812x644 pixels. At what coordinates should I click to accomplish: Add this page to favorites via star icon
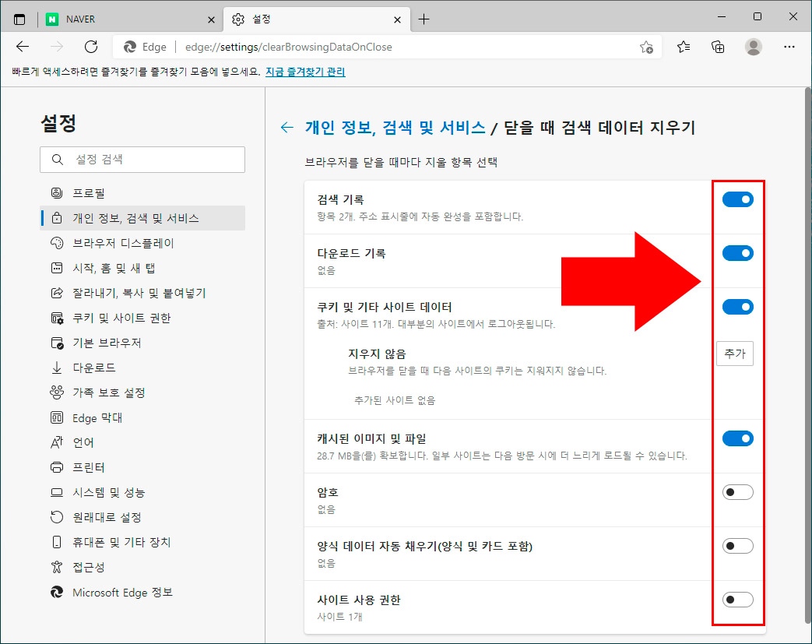click(x=647, y=47)
